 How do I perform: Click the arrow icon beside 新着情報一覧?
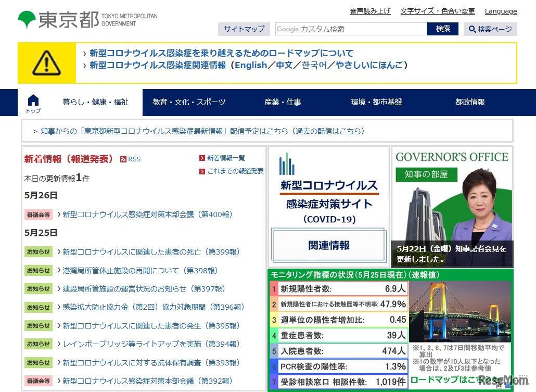click(202, 158)
